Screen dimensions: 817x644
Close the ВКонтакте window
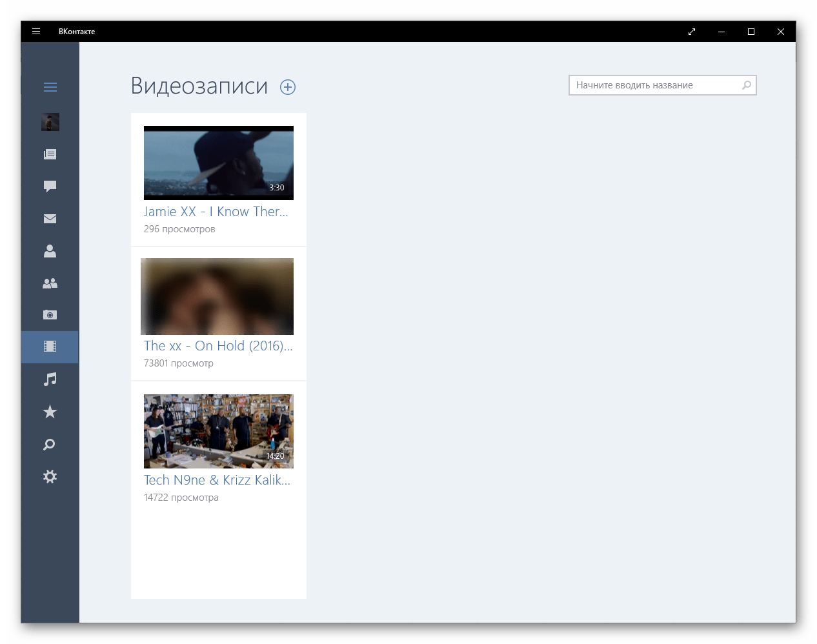pyautogui.click(x=781, y=32)
